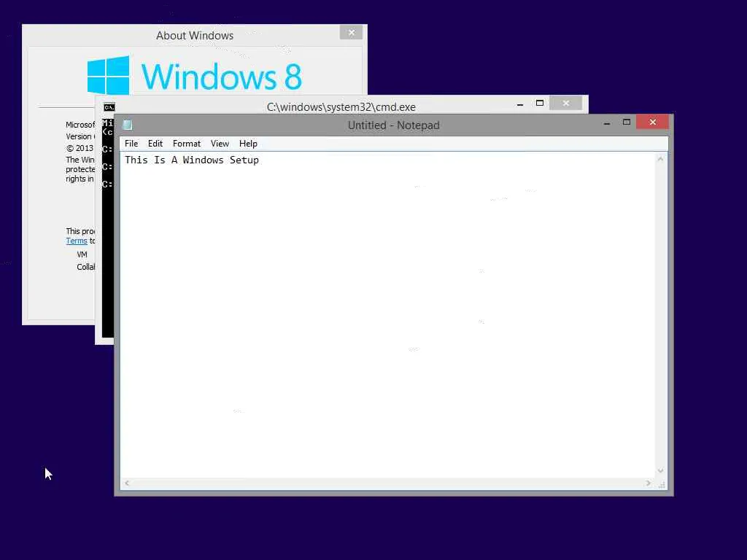747x560 pixels.
Task: Maximize the Notepad window
Action: 627,122
